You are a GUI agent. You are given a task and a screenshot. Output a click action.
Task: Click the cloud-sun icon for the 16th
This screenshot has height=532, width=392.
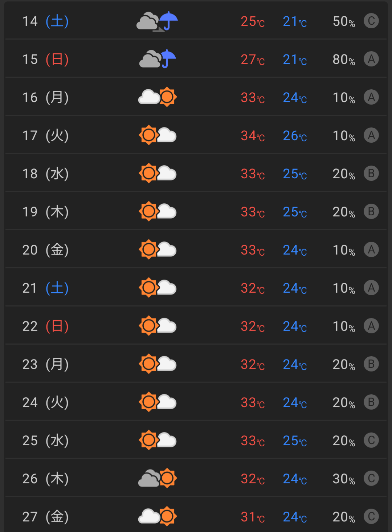157,97
